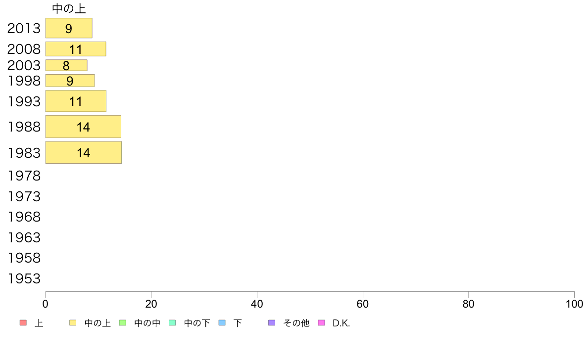Click the red 上 legend swatch
This screenshot has height=364, width=588.
click(23, 323)
